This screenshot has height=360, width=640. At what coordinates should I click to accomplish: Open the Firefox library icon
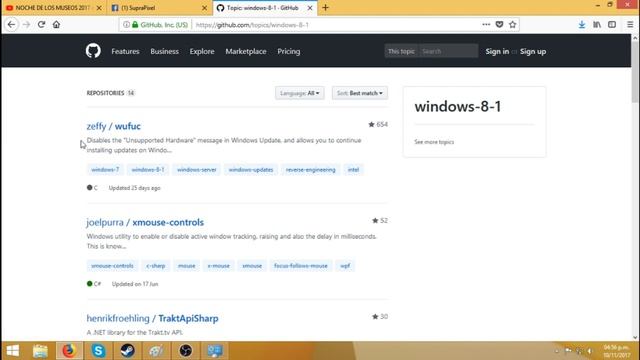597,24
